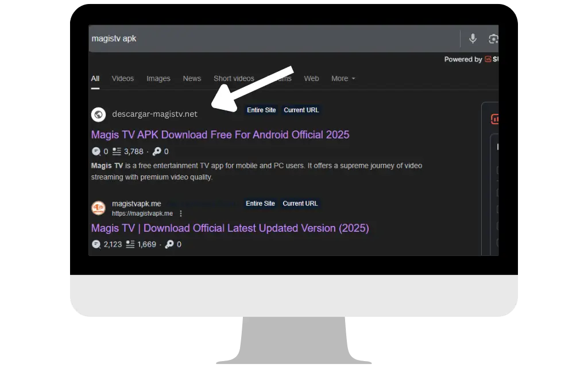588x368 pixels.
Task: Open three-dot menu next to magistvapk.me URL
Action: click(x=181, y=213)
